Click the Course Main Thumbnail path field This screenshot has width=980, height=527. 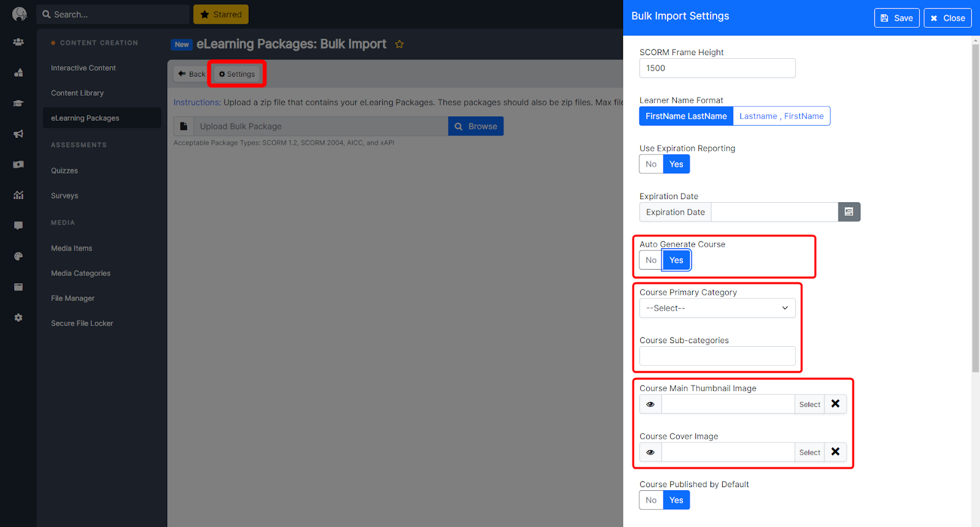coord(728,404)
